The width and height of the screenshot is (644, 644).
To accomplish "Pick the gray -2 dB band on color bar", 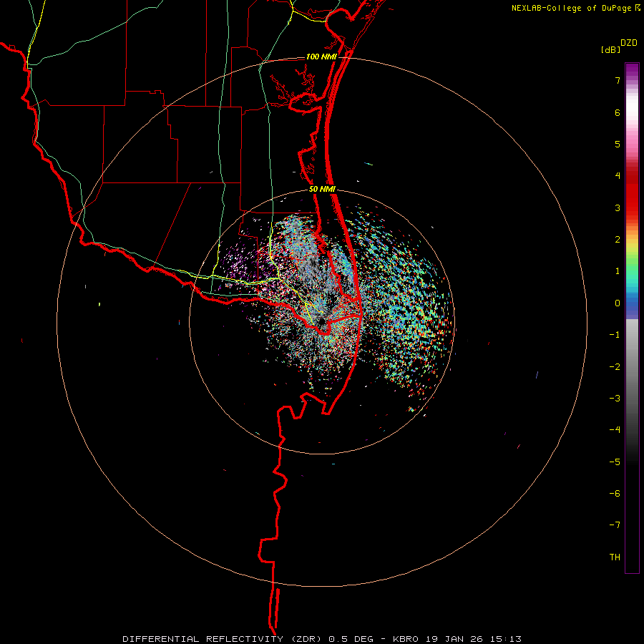I will 632,367.
